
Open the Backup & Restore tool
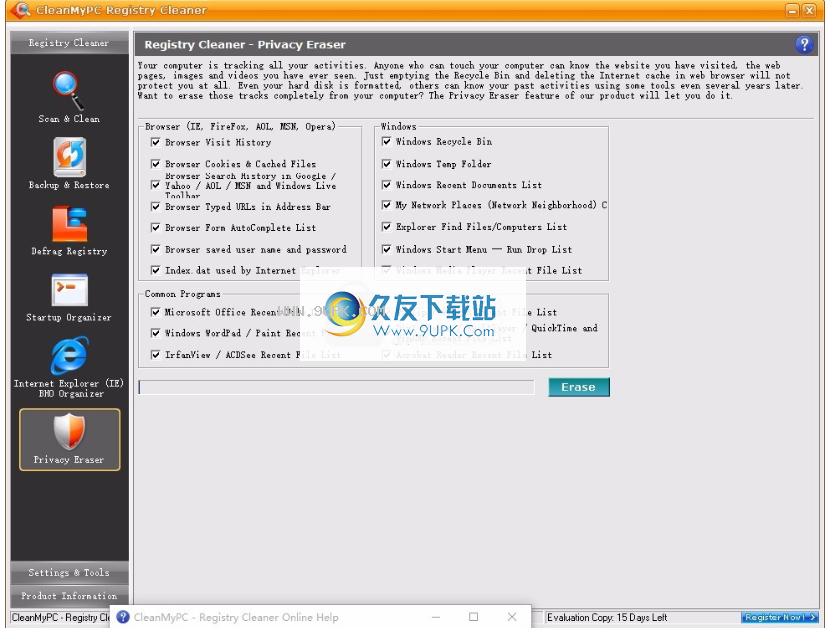tap(69, 163)
